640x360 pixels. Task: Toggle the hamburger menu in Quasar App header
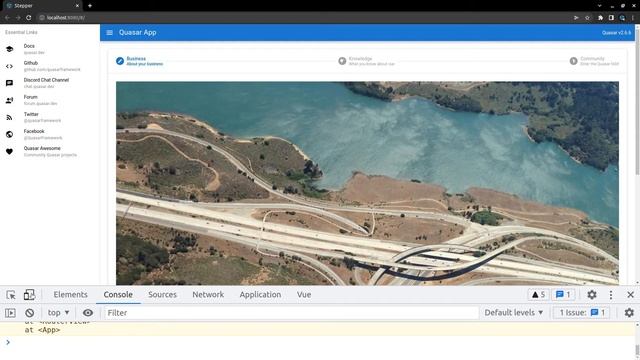pos(109,33)
